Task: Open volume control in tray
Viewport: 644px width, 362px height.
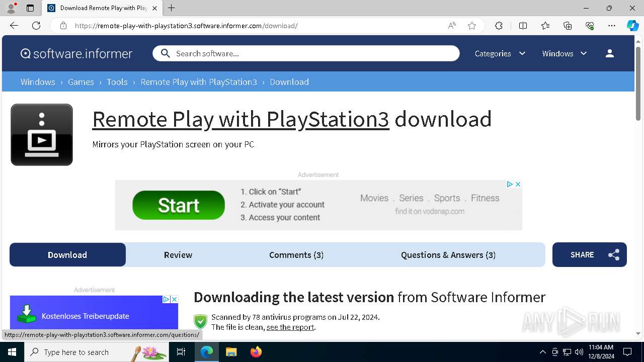Action: (579, 352)
